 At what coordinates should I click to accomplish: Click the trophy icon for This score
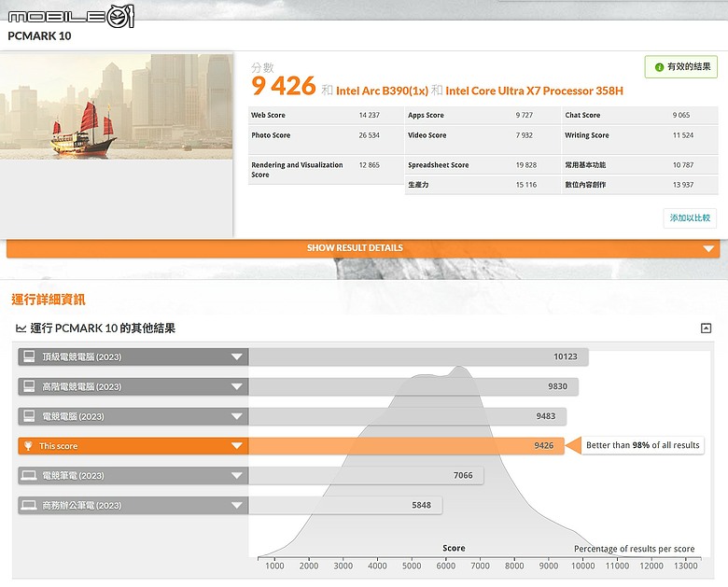click(28, 446)
